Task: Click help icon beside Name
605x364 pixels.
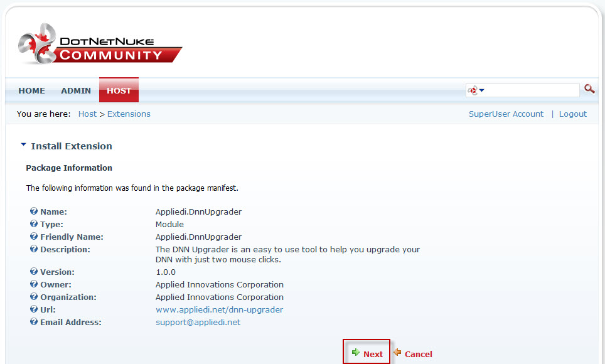Action: [34, 211]
